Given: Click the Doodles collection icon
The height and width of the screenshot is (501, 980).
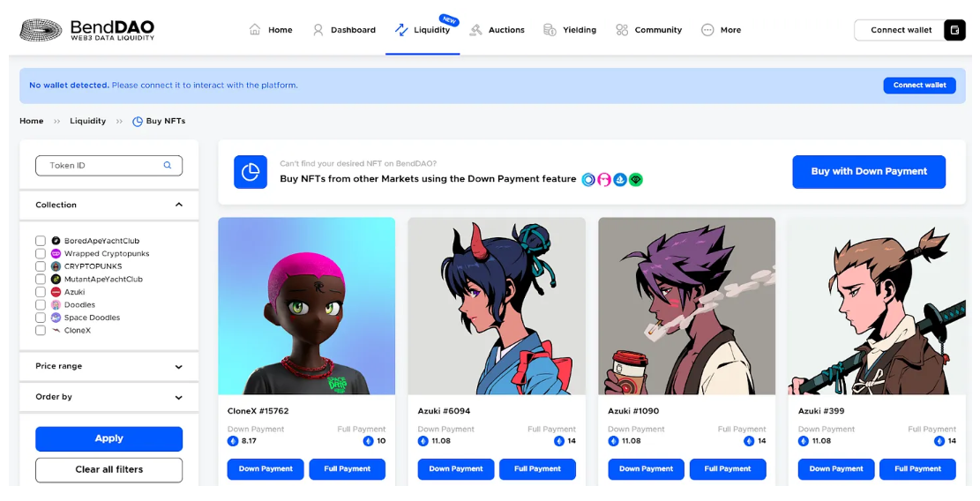Looking at the screenshot, I should click(56, 305).
